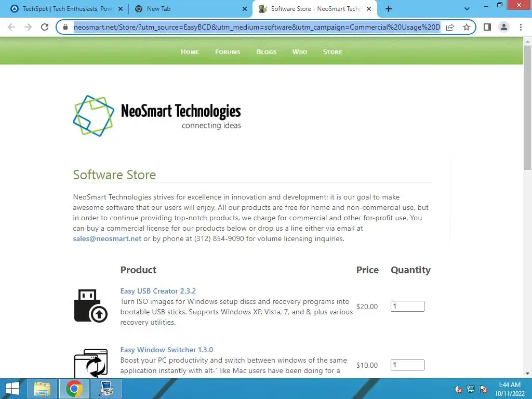The image size is (532, 399).
Task: Click the lock icon in address bar
Action: (x=65, y=27)
